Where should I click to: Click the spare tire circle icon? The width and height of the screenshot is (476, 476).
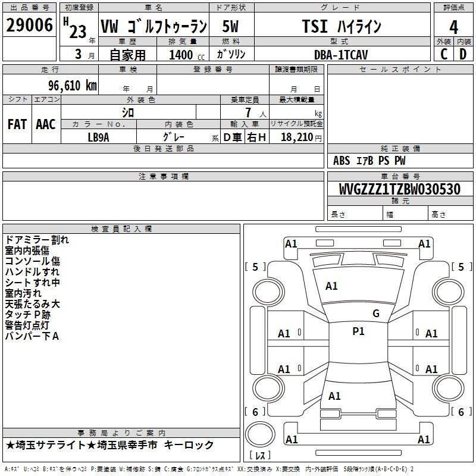coord(260,432)
